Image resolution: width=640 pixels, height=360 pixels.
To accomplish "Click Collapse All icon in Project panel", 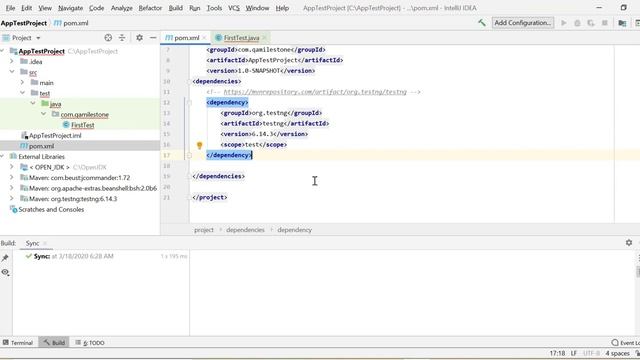I will (x=122, y=38).
